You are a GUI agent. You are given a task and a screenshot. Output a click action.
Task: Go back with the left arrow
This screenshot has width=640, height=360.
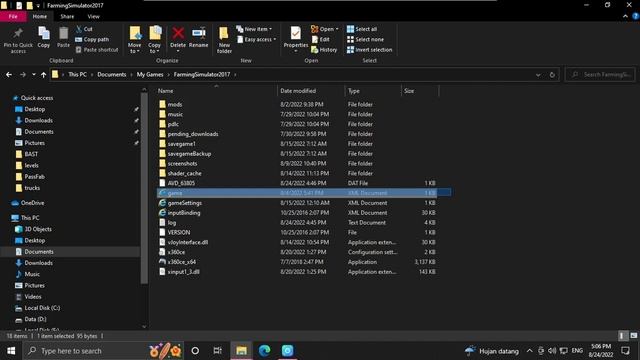9,75
